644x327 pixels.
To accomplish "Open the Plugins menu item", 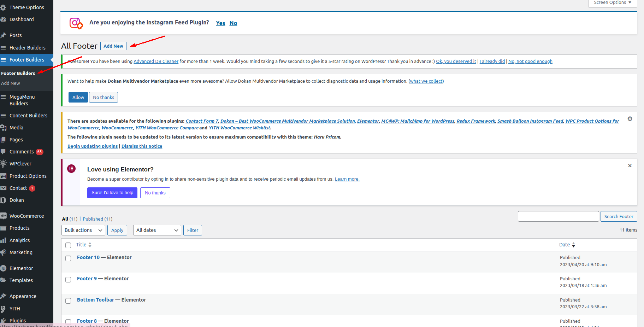I will 18,321.
